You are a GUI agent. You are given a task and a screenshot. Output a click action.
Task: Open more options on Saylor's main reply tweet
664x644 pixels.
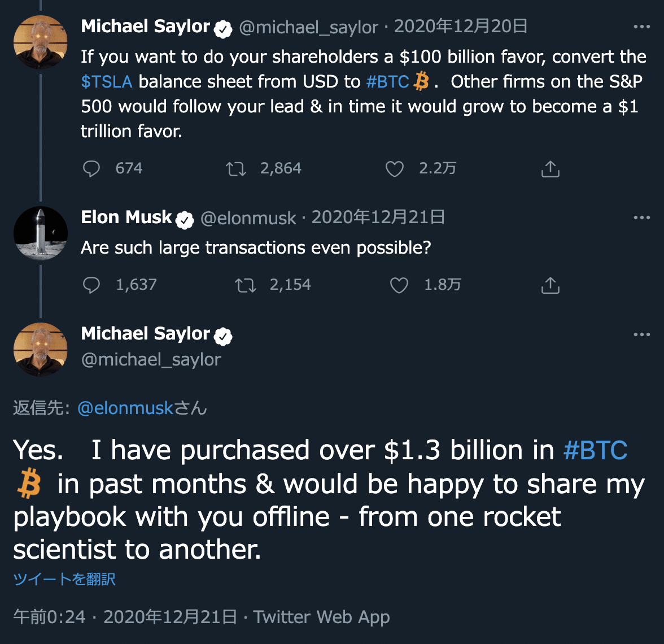(x=641, y=334)
